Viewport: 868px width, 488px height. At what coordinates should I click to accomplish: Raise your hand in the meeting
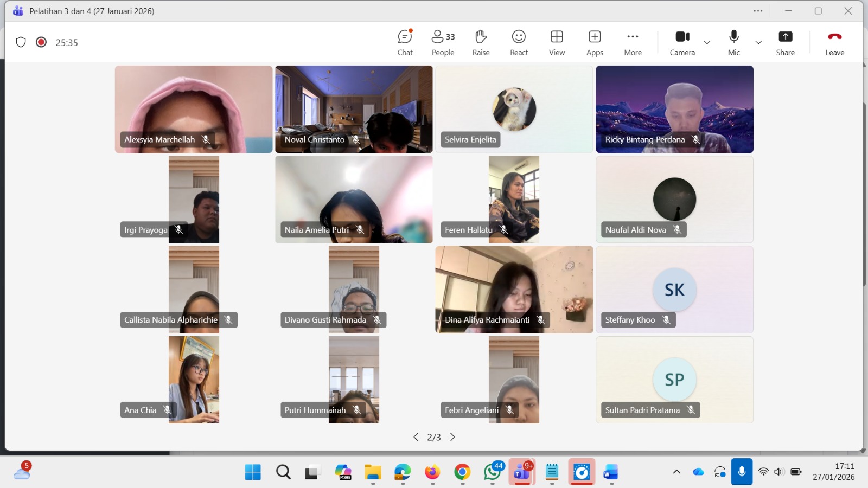pos(481,42)
